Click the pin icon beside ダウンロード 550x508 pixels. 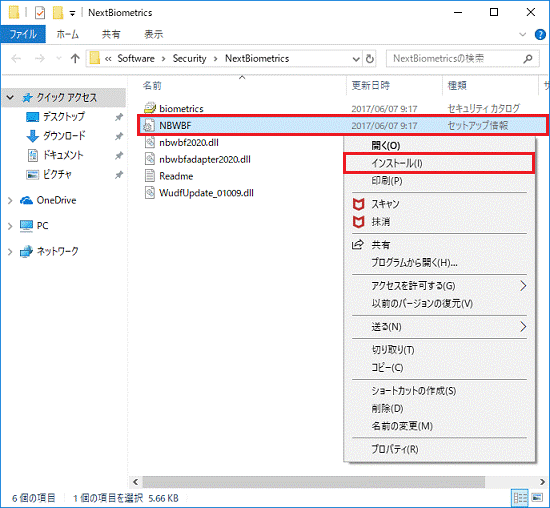pos(119,136)
